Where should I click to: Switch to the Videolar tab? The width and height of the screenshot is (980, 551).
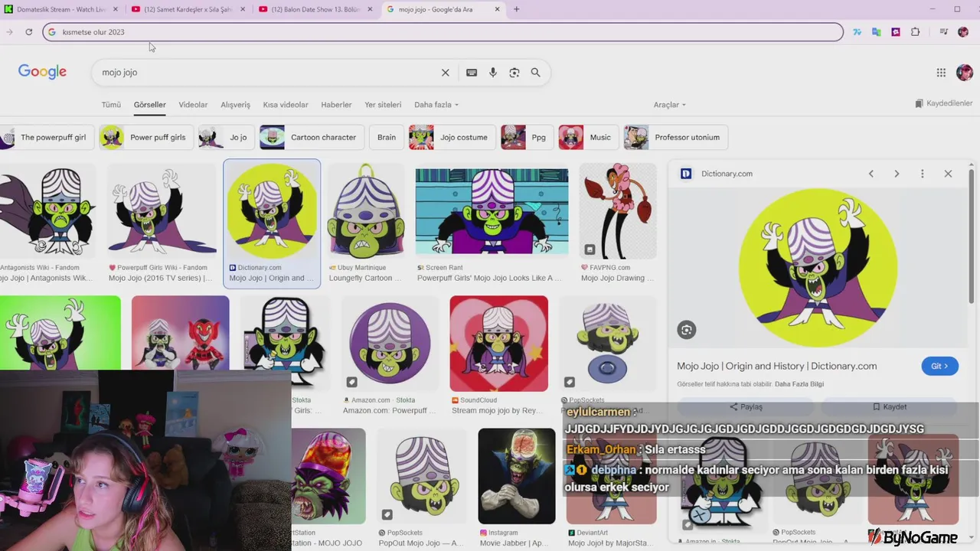pos(193,105)
